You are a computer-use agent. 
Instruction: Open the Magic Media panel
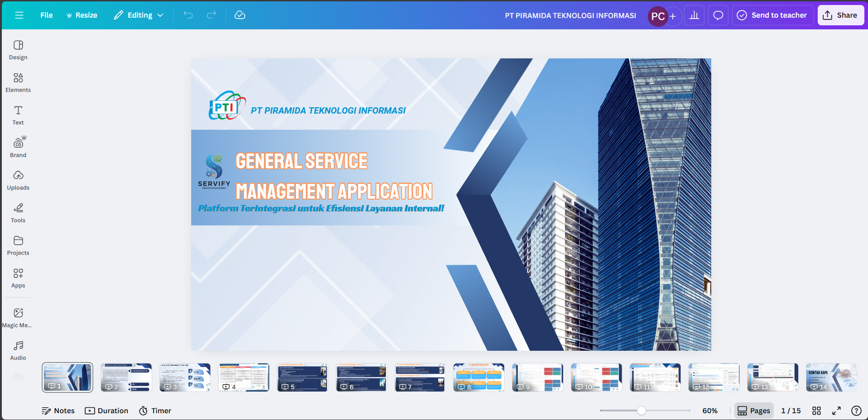pos(18,318)
